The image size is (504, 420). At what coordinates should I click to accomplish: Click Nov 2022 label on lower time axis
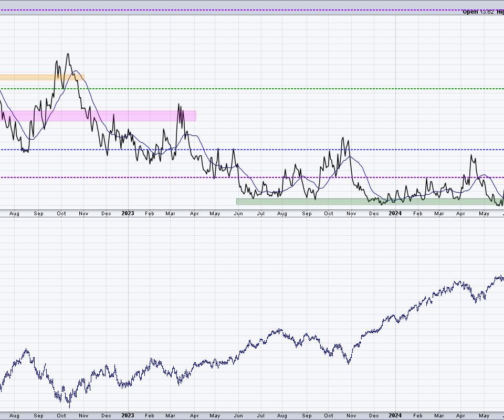coord(83,415)
